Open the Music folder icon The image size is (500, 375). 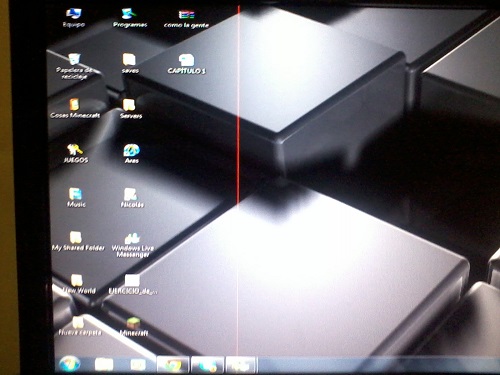tap(76, 198)
